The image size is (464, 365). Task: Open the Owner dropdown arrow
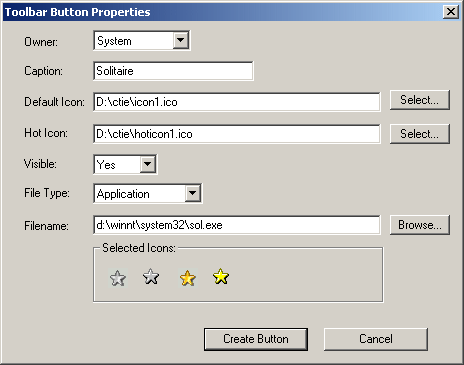coord(181,40)
